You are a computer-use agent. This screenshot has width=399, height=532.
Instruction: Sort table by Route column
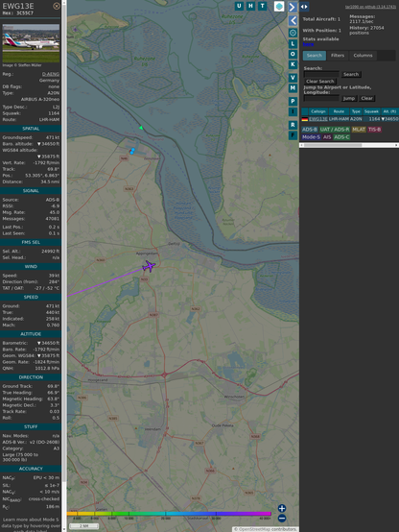339,111
